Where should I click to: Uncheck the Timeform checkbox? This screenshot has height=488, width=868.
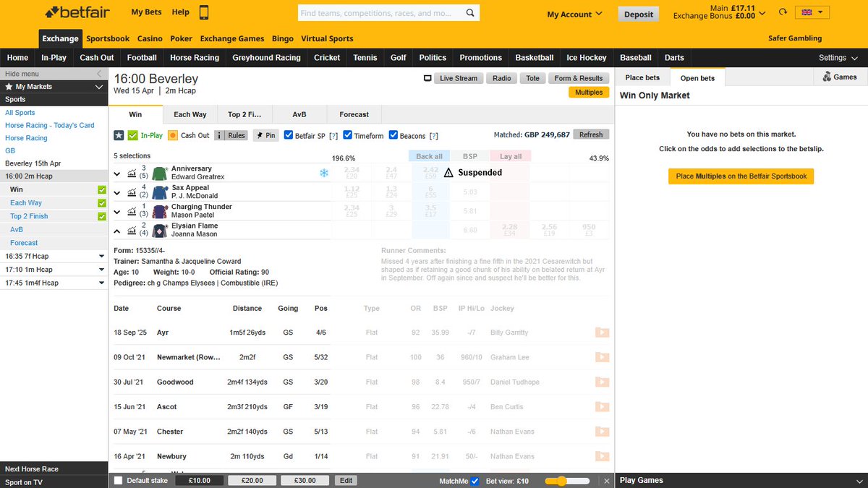pos(348,135)
